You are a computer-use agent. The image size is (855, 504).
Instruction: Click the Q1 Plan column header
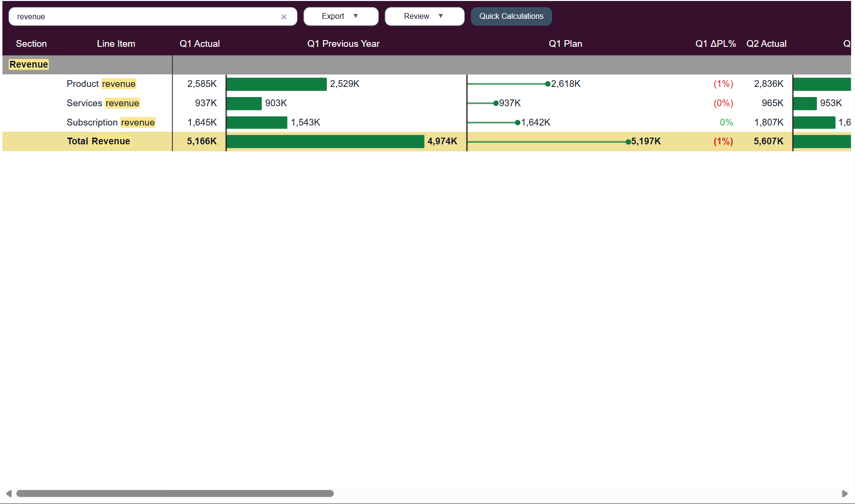tap(566, 44)
